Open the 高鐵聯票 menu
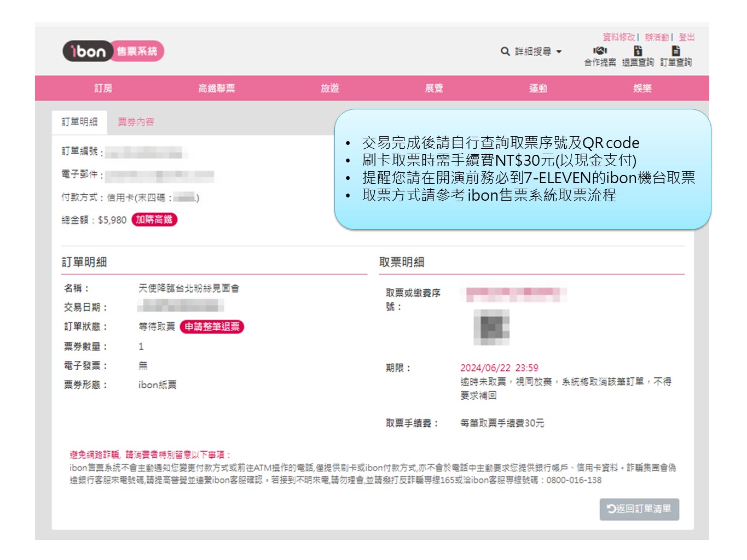 tap(216, 88)
